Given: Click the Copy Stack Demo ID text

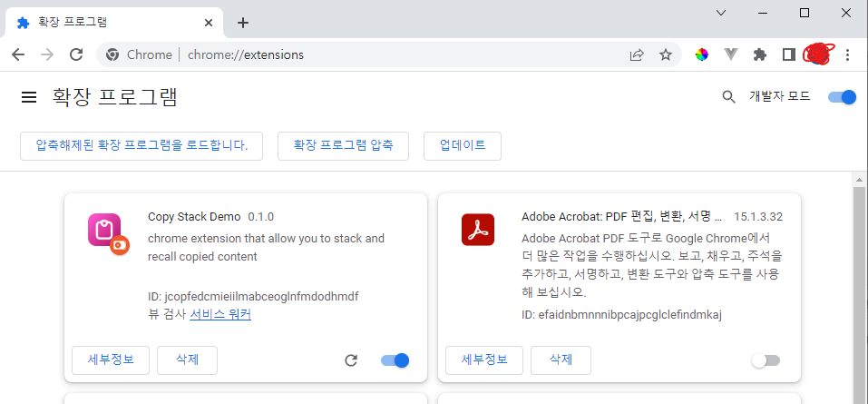Looking at the screenshot, I should click(253, 297).
